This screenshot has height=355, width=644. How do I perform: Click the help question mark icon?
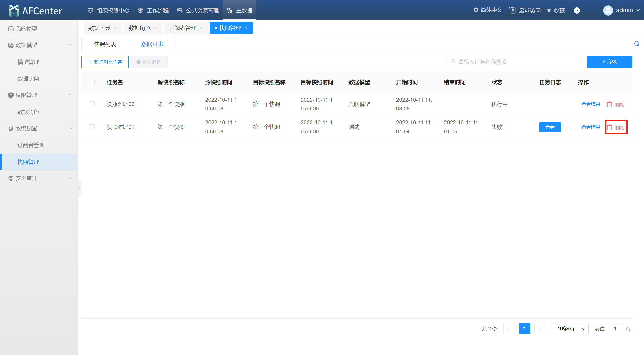click(576, 10)
